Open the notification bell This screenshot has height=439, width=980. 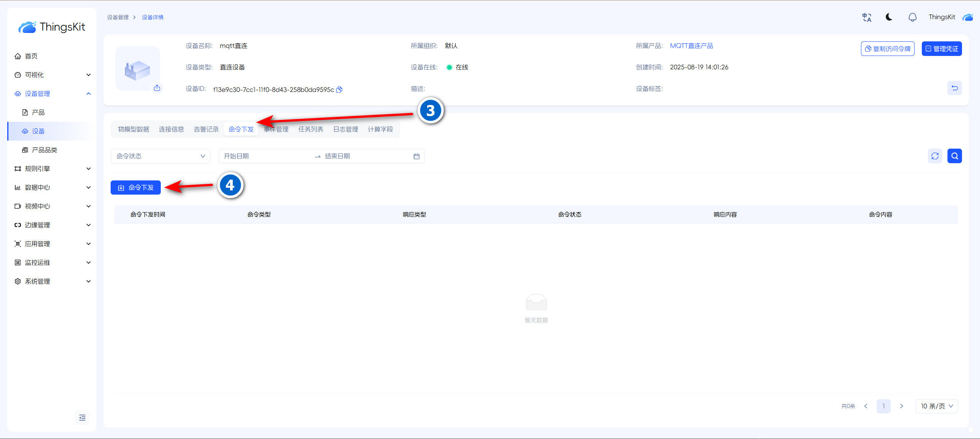[x=912, y=17]
